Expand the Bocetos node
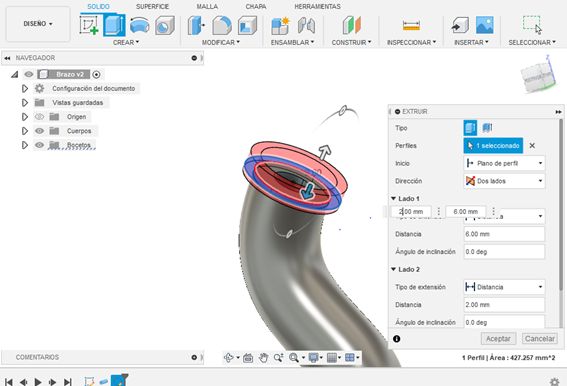Image resolution: width=567 pixels, height=386 pixels. [25, 145]
